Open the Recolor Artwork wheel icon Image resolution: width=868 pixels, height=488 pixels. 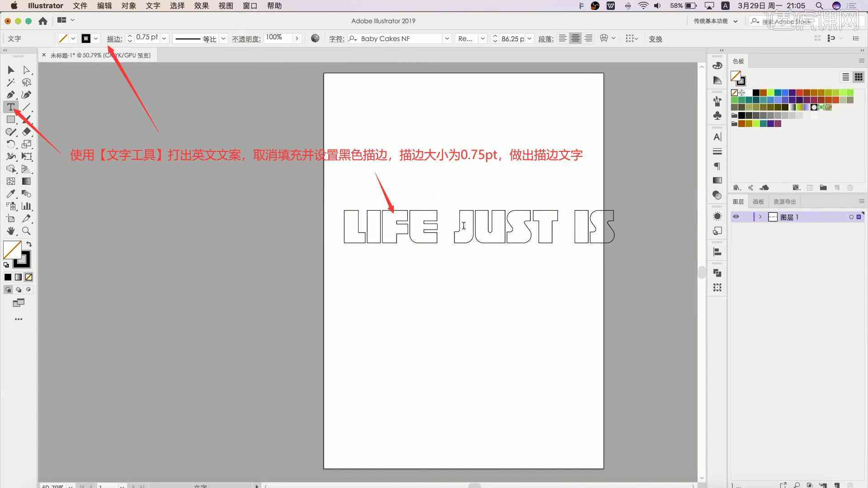tap(315, 38)
